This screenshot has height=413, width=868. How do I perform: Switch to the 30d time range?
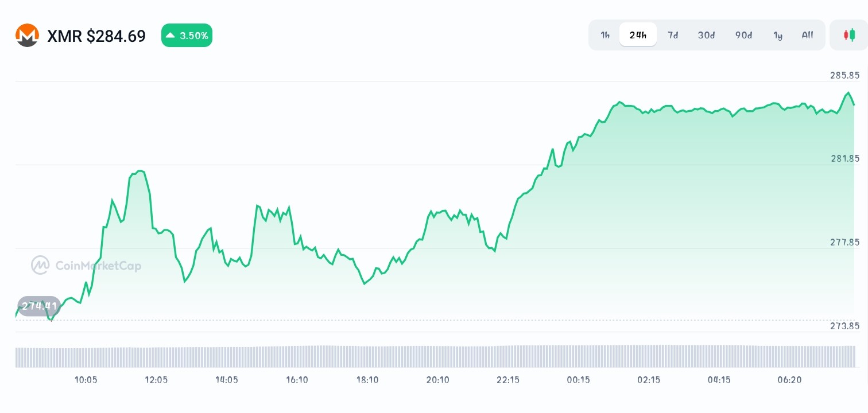click(x=706, y=35)
